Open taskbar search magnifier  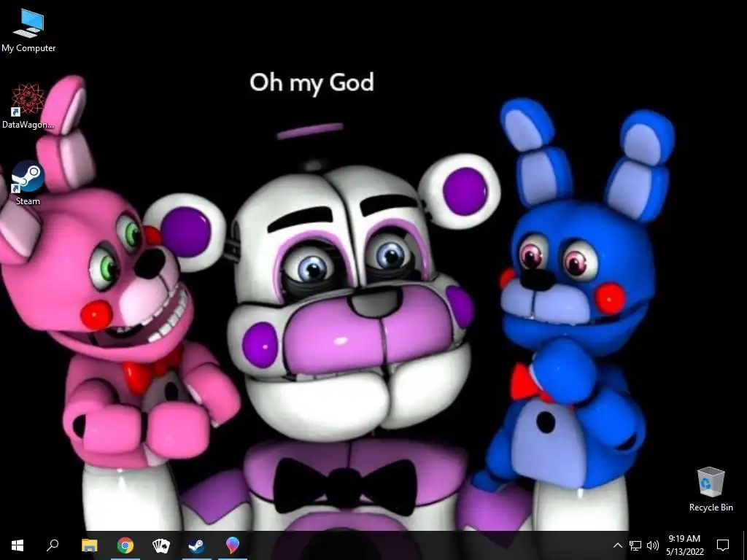click(53, 545)
